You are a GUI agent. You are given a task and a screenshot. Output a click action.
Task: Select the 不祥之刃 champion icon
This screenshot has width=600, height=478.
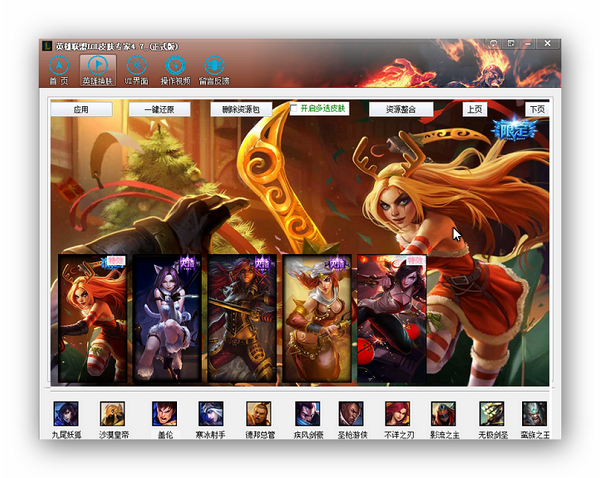(x=398, y=414)
